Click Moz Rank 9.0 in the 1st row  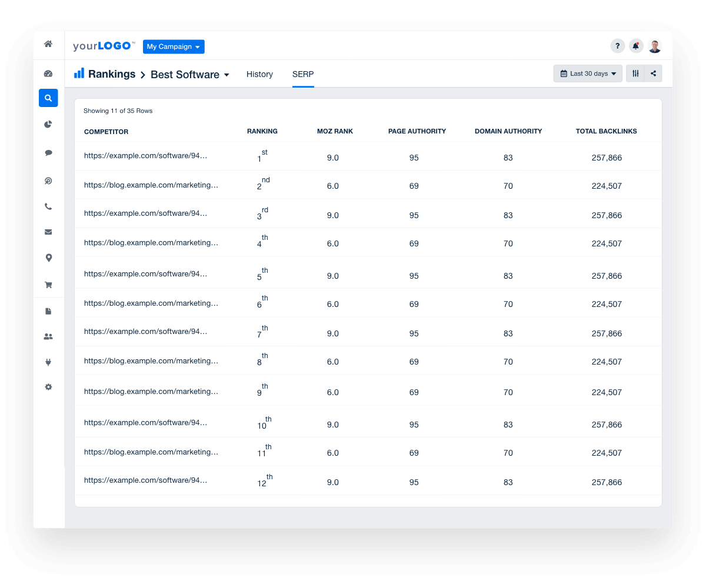click(x=333, y=158)
